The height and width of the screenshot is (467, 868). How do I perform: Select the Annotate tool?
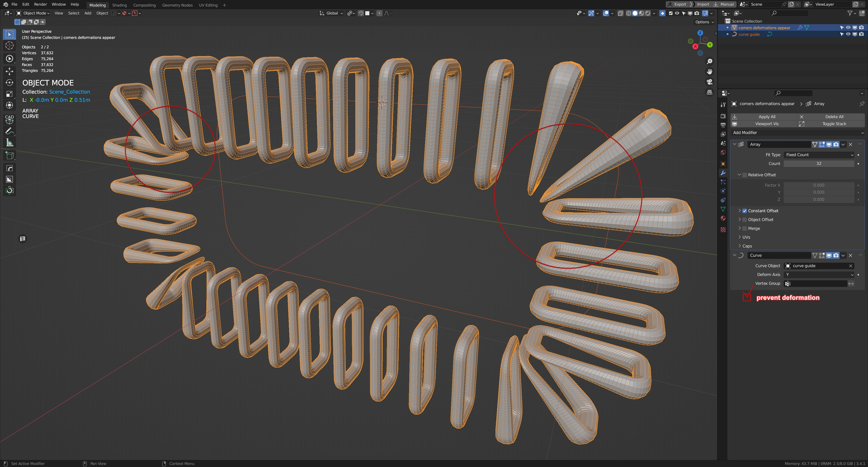pos(9,131)
